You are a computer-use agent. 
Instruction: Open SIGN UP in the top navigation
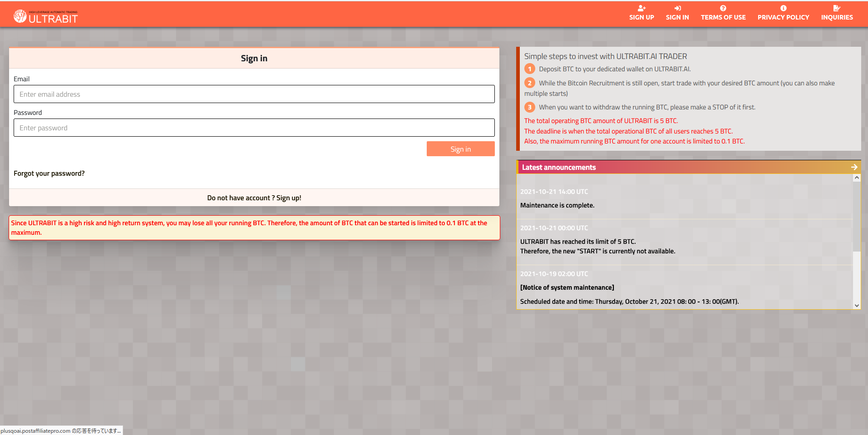[641, 17]
